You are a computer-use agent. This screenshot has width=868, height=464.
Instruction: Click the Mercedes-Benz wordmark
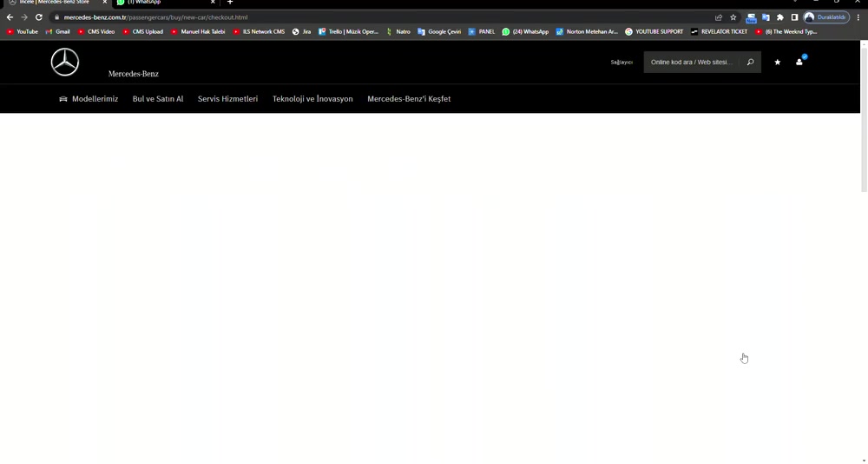(x=134, y=74)
